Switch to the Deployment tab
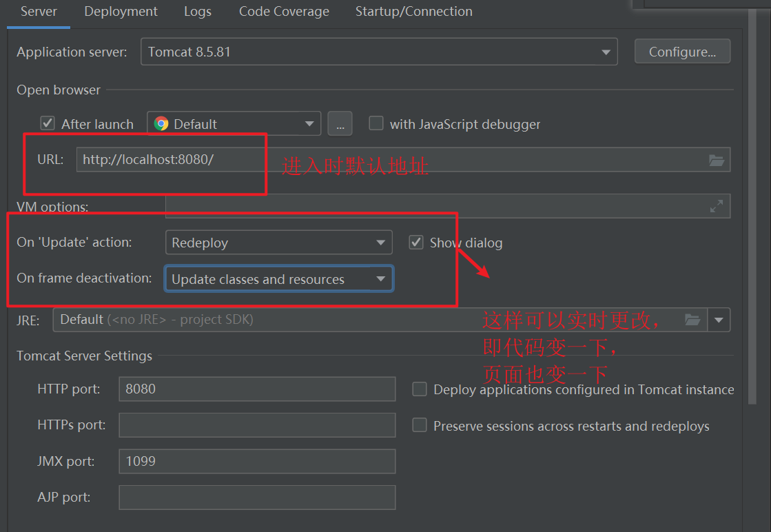Image resolution: width=771 pixels, height=532 pixels. click(x=121, y=12)
